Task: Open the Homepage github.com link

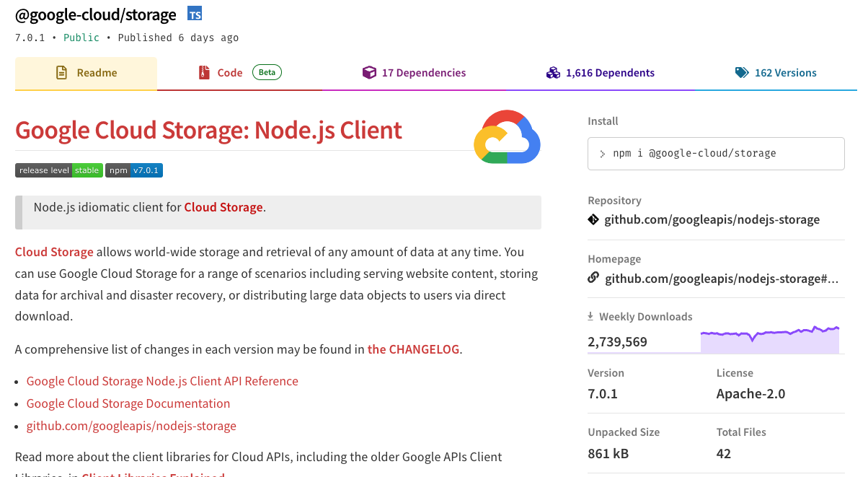Action: pos(722,278)
